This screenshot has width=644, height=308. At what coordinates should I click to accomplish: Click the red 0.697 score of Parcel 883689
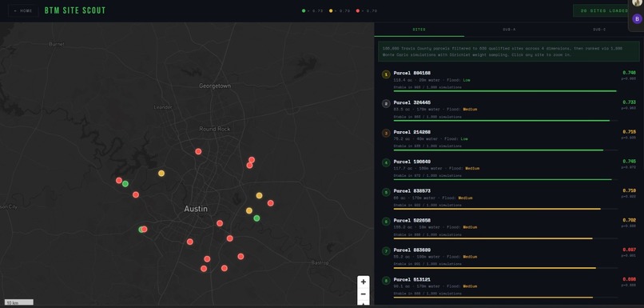click(629, 250)
